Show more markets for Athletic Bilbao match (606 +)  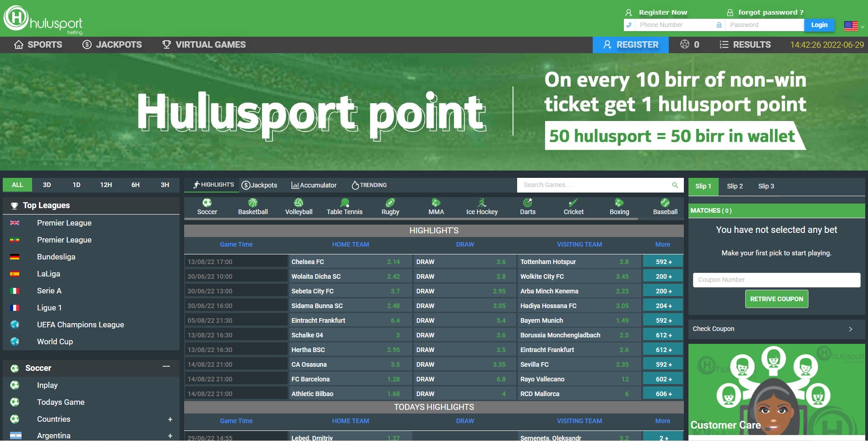point(663,394)
